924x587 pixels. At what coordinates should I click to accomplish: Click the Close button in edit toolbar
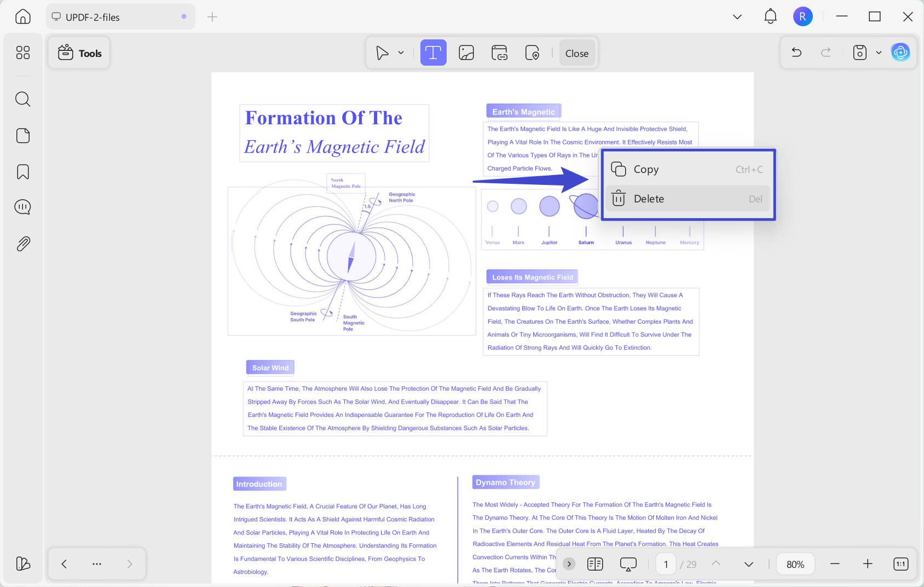tap(577, 53)
